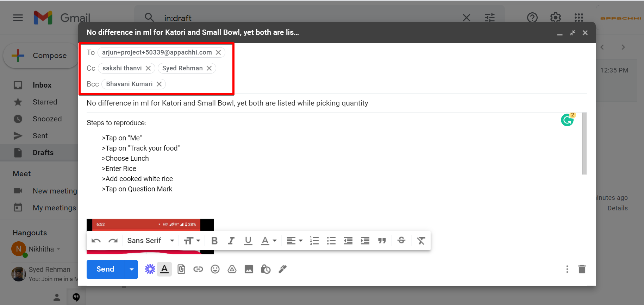Open the text color picker
Image resolution: width=644 pixels, height=305 pixels.
click(x=269, y=241)
